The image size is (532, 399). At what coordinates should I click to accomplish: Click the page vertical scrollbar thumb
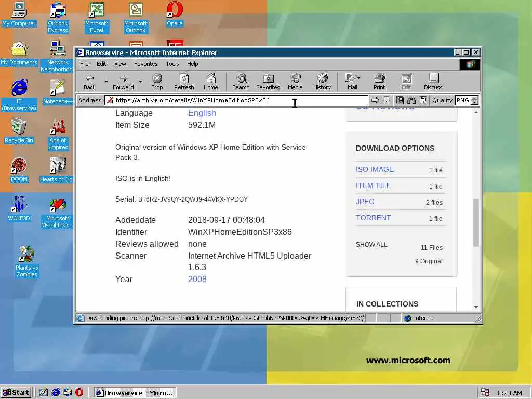pos(476,222)
